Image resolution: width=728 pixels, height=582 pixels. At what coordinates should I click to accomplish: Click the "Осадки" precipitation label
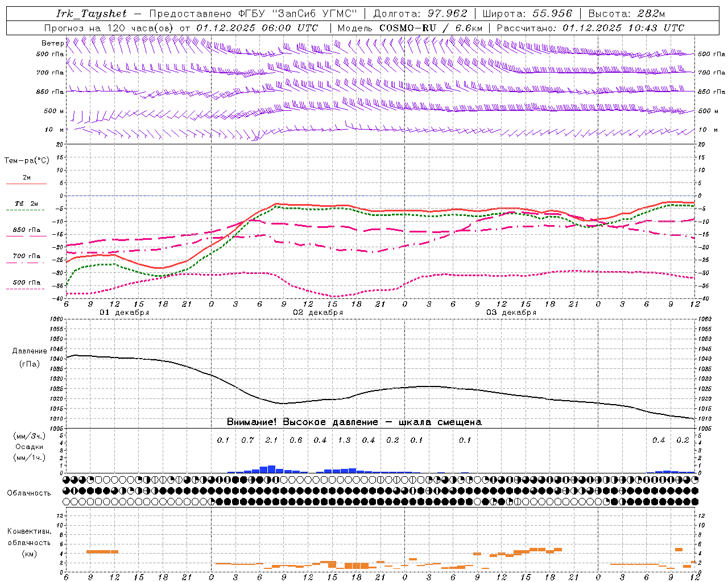(30, 447)
